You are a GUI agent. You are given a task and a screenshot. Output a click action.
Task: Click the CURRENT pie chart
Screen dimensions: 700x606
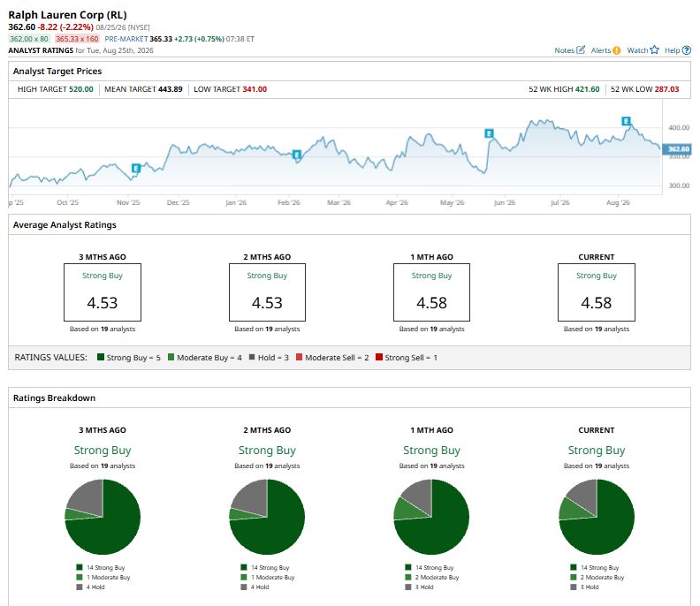click(x=597, y=517)
